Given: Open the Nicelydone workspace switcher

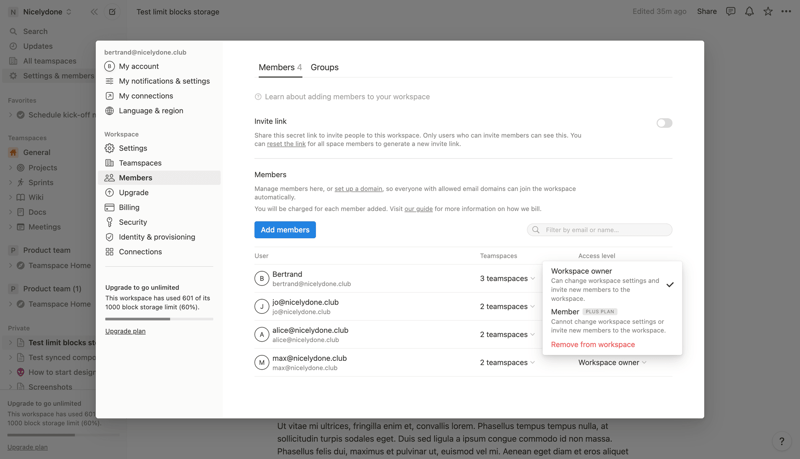Looking at the screenshot, I should point(41,12).
